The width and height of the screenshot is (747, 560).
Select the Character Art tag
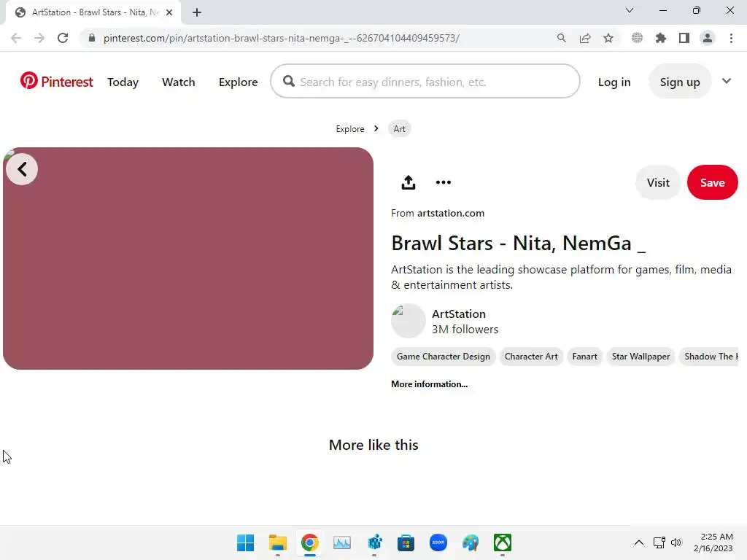click(x=531, y=357)
